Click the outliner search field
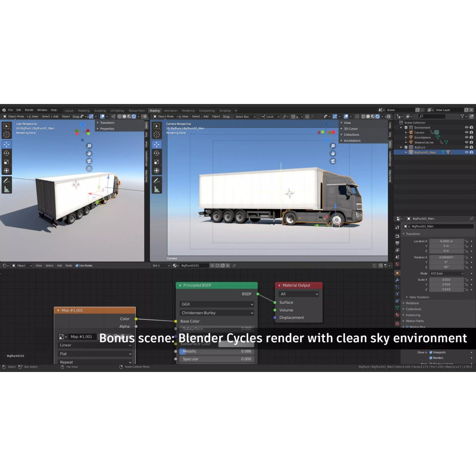Screen dimensions: 476x476 pos(432,116)
